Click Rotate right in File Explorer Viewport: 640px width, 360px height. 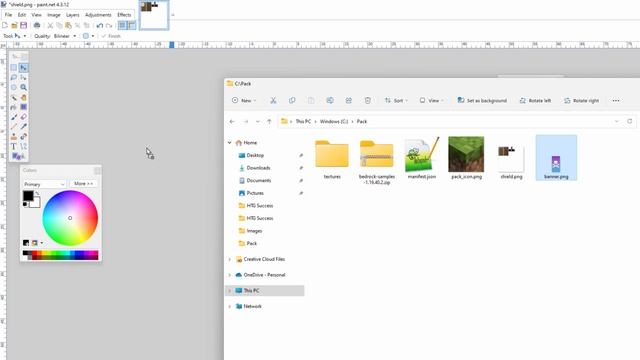[x=581, y=100]
